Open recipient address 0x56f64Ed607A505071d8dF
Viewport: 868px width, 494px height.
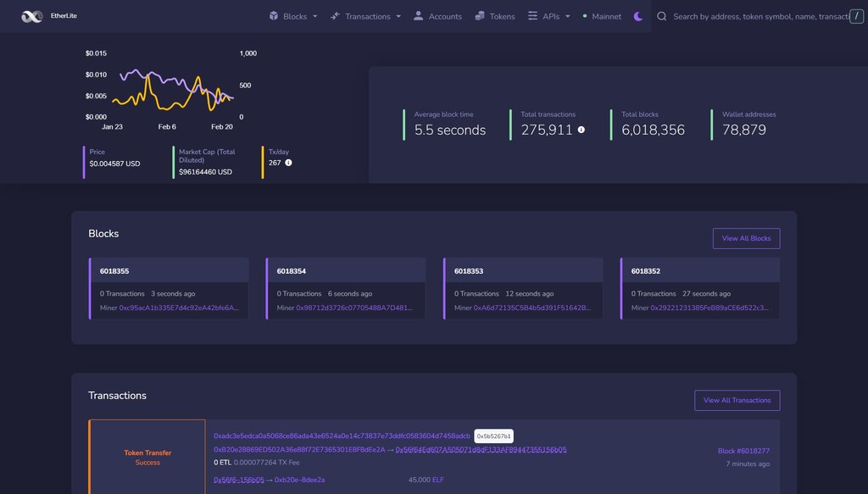click(x=481, y=450)
